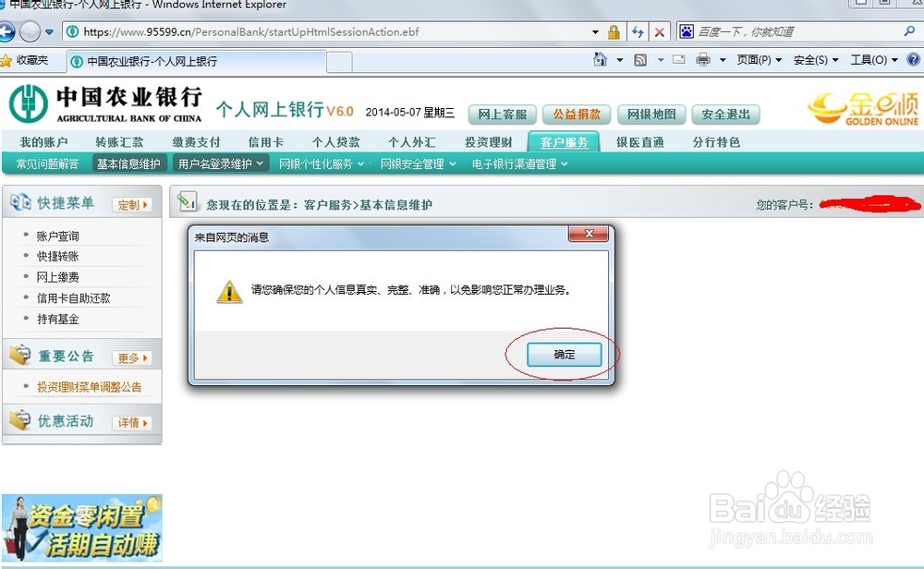The width and height of the screenshot is (924, 569).
Task: Click the 网银地图 button
Action: (651, 115)
